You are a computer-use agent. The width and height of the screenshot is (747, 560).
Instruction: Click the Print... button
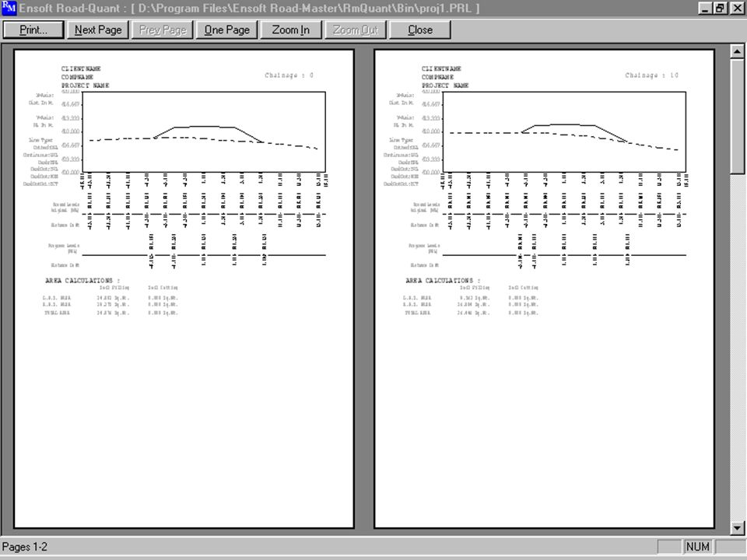click(33, 30)
